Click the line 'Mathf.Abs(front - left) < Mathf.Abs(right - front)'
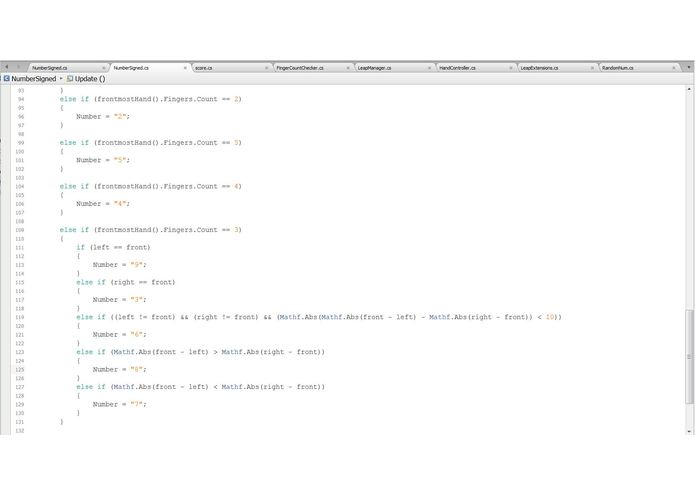This screenshot has height=494, width=695. pos(200,387)
